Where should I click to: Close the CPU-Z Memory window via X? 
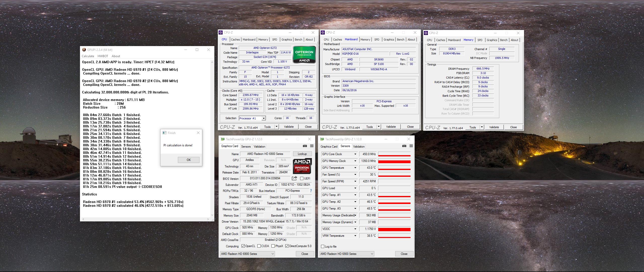tap(518, 33)
